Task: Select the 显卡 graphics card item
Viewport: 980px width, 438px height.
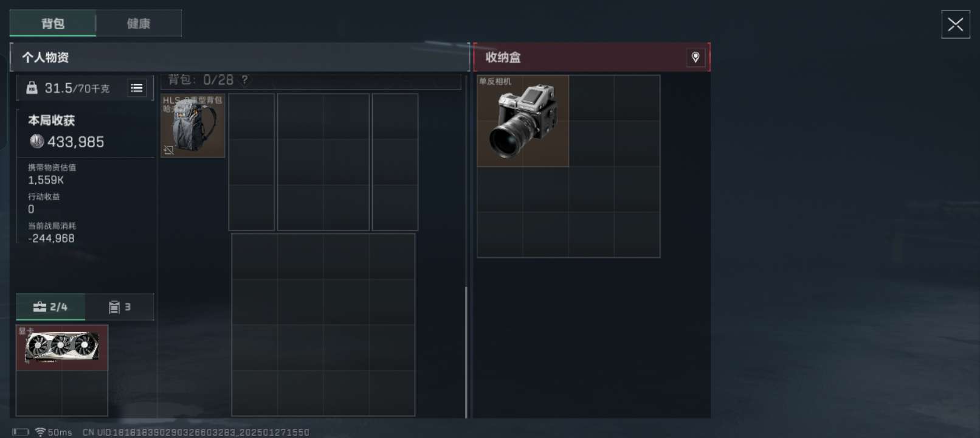Action: [62, 347]
